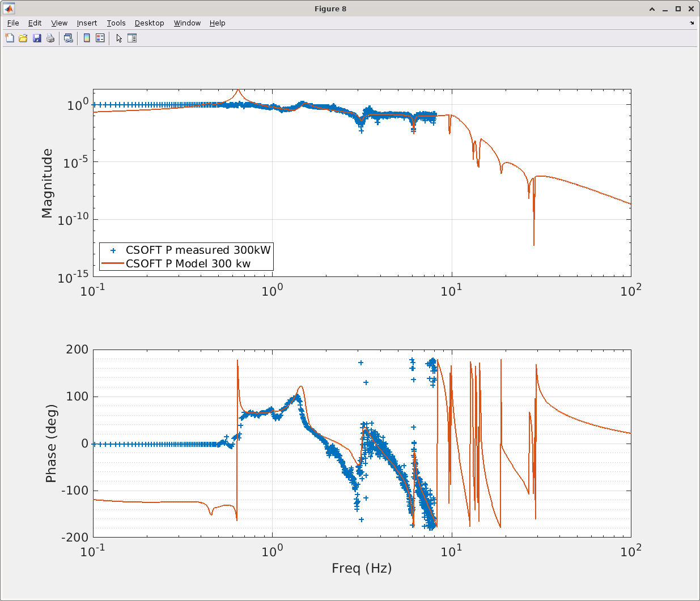700x601 pixels.
Task: Open the File menu
Action: pyautogui.click(x=13, y=23)
